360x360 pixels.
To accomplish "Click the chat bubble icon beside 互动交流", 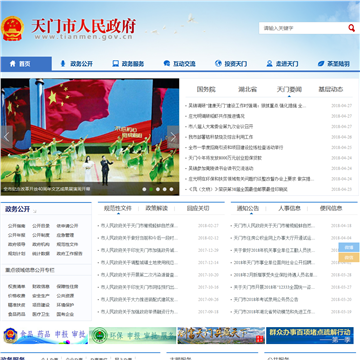I will point(167,63).
